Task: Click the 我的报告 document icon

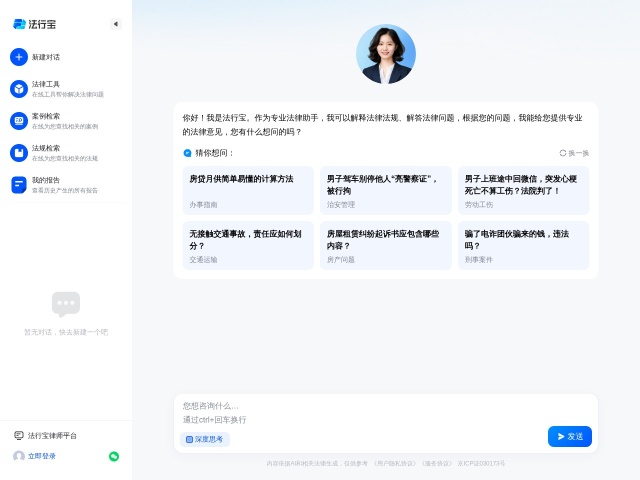Action: tap(19, 185)
